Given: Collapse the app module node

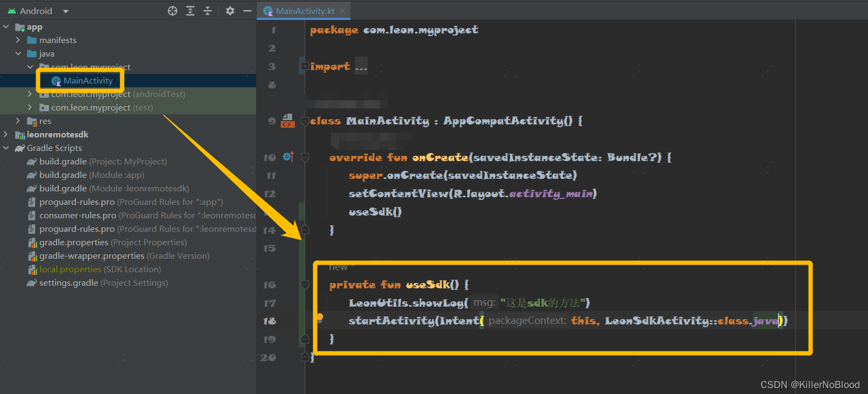Looking at the screenshot, I should 6,26.
